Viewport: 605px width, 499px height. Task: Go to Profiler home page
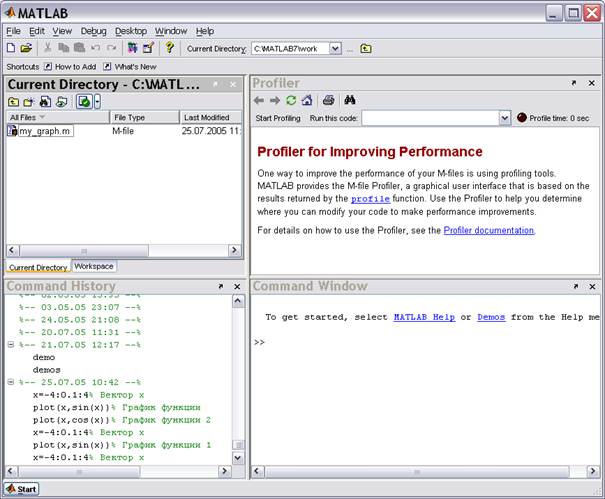click(x=307, y=101)
